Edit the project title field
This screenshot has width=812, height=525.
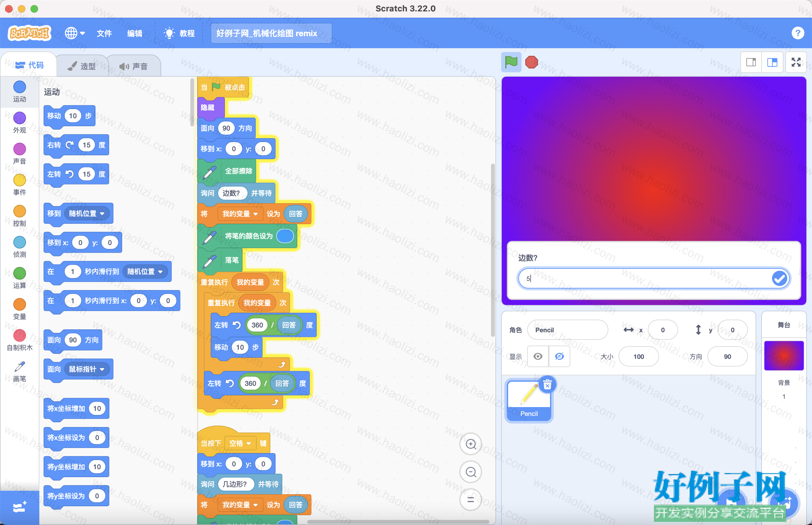tap(271, 33)
